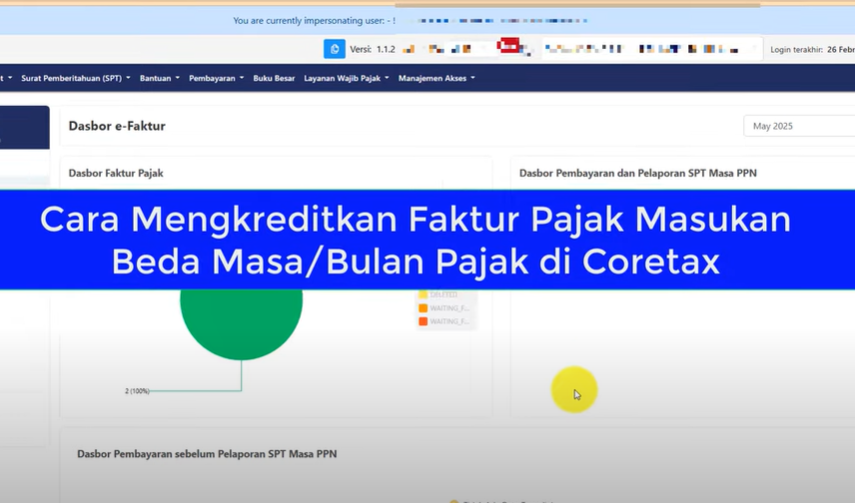Expand the caret next to Bantuan
Viewport: 855px width, 503px height.
(x=177, y=78)
